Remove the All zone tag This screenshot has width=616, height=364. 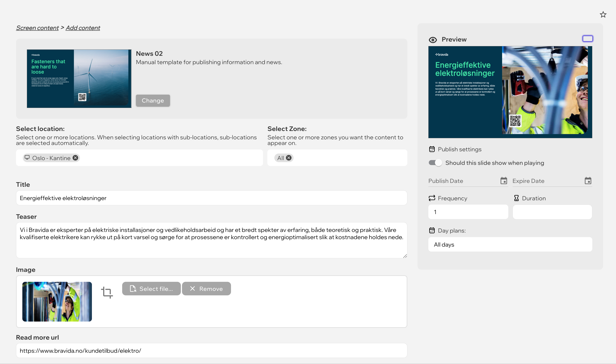point(289,158)
